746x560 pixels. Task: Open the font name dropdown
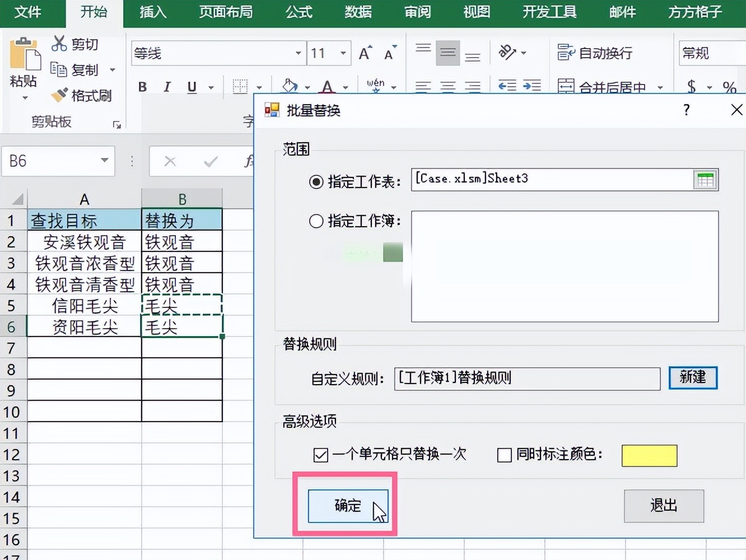click(297, 53)
